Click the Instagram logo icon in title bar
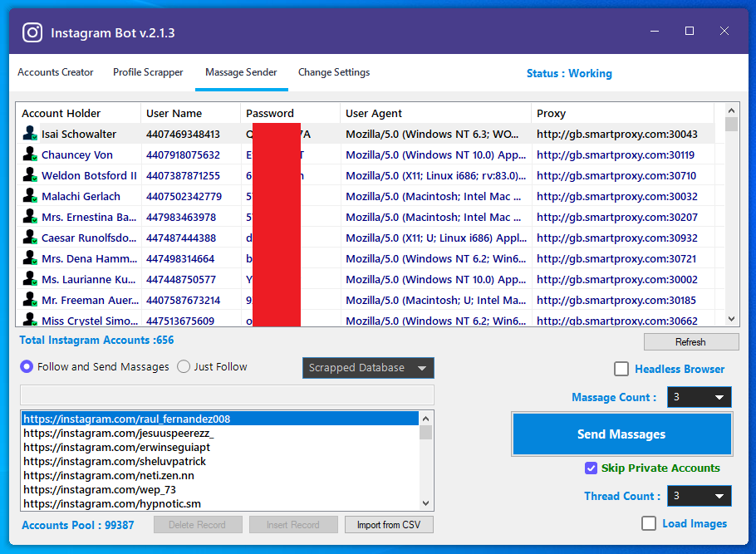Screen dimensions: 756x554 (x=32, y=32)
